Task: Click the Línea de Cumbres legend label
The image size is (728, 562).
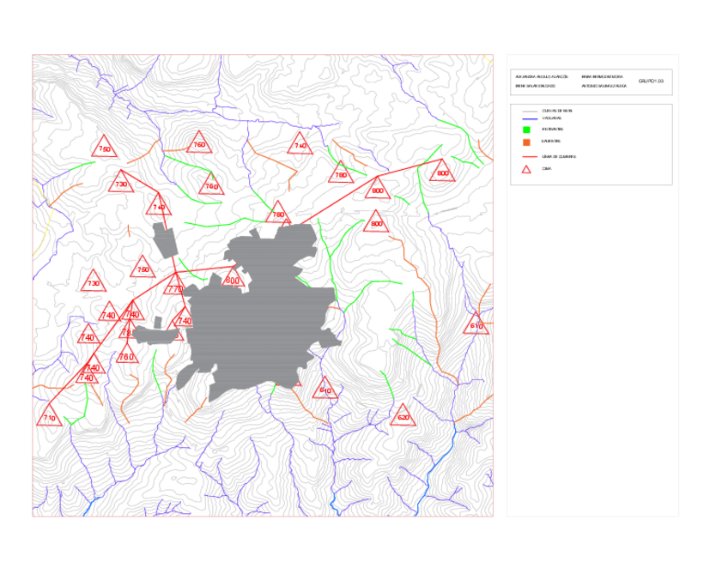Action: tap(558, 156)
